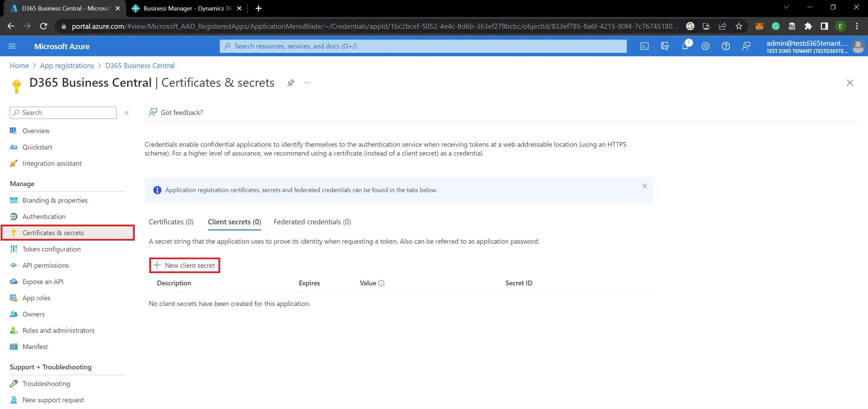Go to App registrations breadcrumb

pyautogui.click(x=67, y=66)
